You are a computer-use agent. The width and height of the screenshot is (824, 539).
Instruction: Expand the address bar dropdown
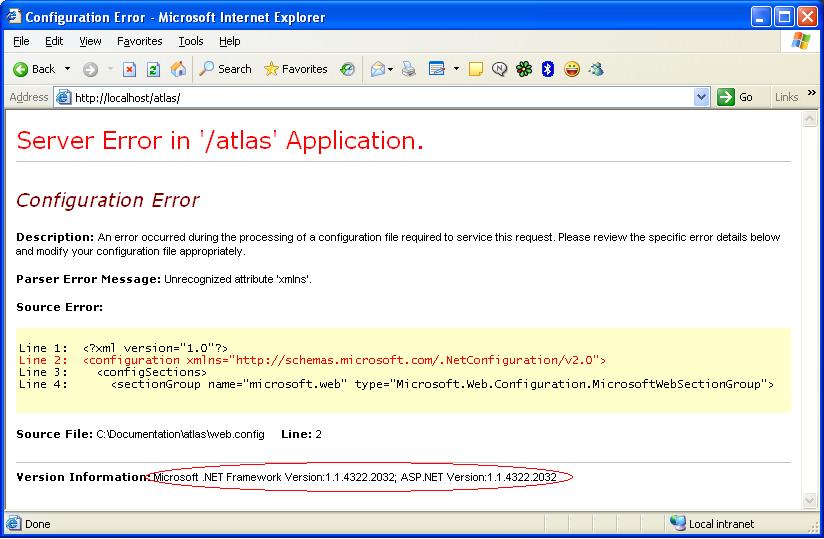[x=701, y=97]
